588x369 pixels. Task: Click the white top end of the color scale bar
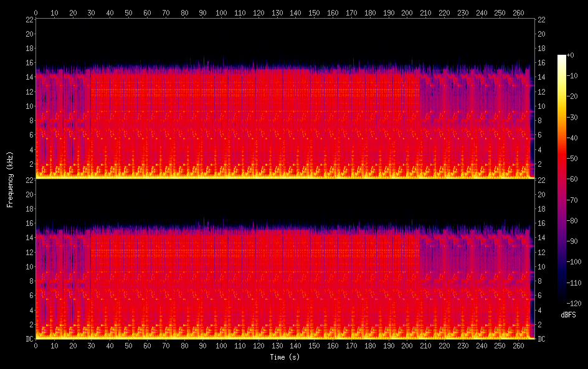[x=562, y=57]
